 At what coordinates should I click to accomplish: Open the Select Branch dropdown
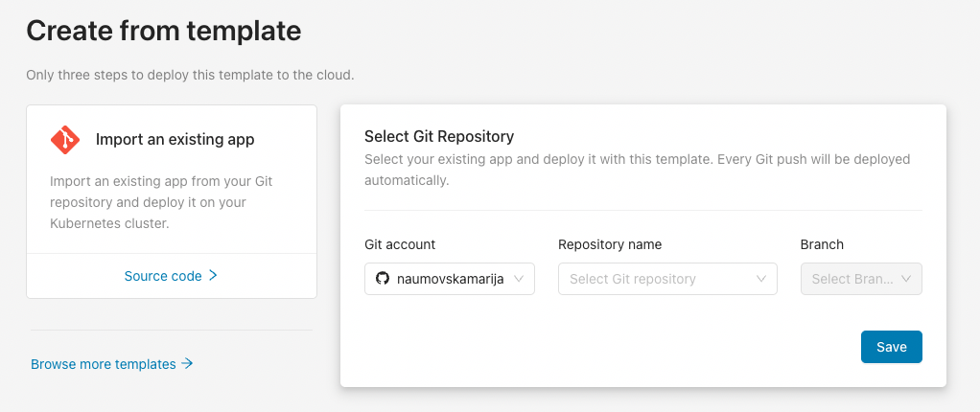click(861, 279)
